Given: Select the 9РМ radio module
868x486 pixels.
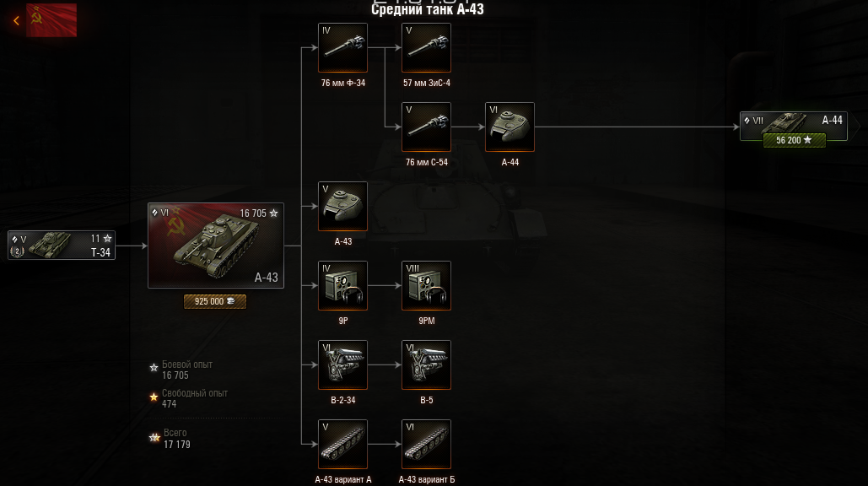Looking at the screenshot, I should coord(426,286).
